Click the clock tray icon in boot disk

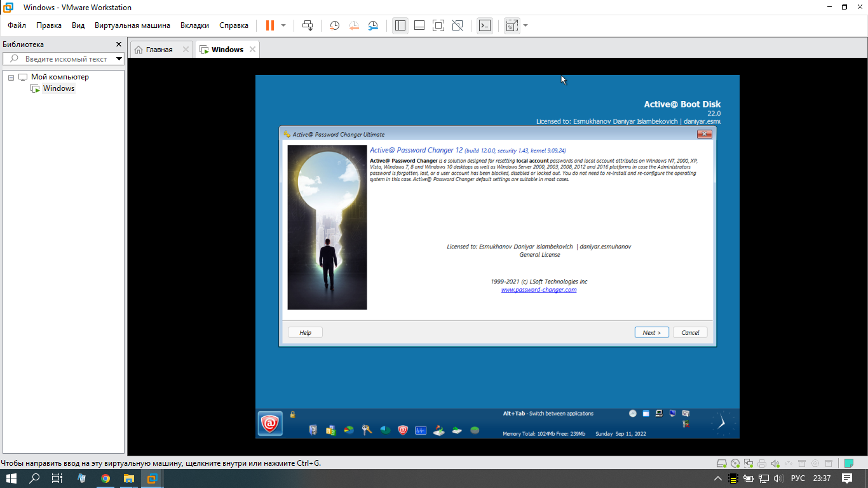633,413
